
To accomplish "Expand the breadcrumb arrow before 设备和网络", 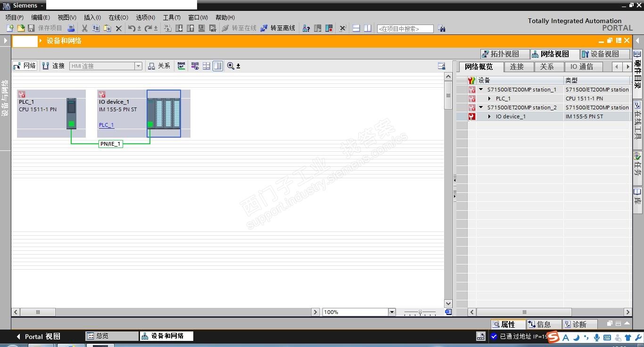I will tap(41, 41).
